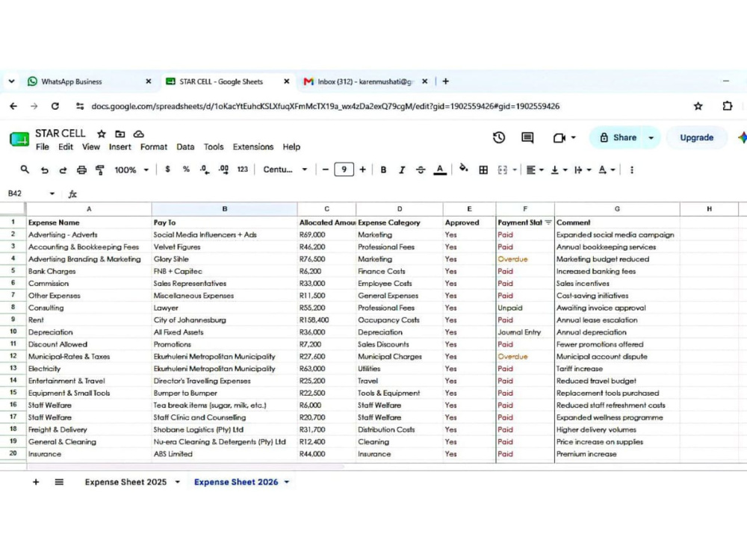Reload the browser page
This screenshot has height=560, width=747.
coord(55,106)
